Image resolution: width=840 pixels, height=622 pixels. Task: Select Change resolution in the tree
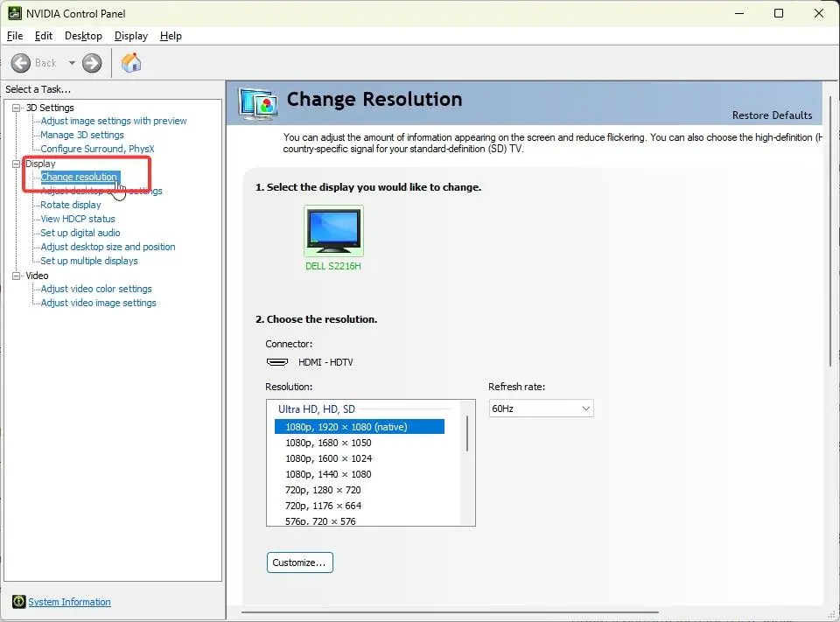tap(80, 177)
